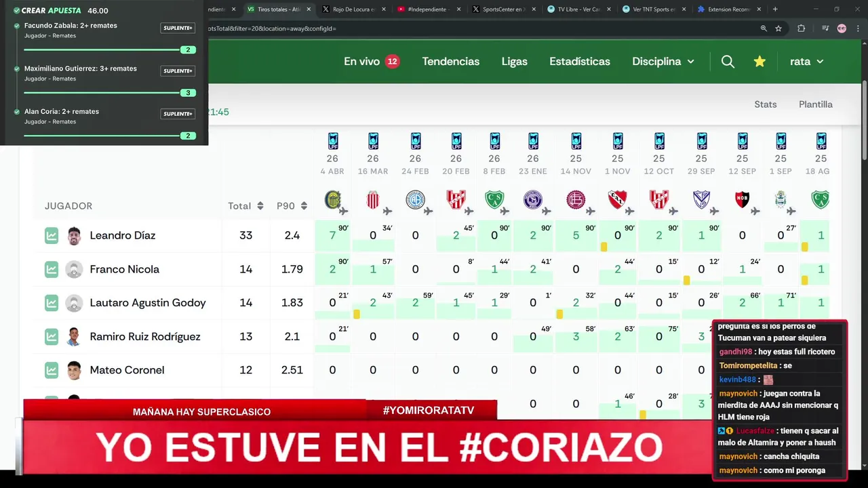Open trend chart icon for Ramiro Ruiz Rodríguez
Screen dimensions: 868x488
point(52,336)
